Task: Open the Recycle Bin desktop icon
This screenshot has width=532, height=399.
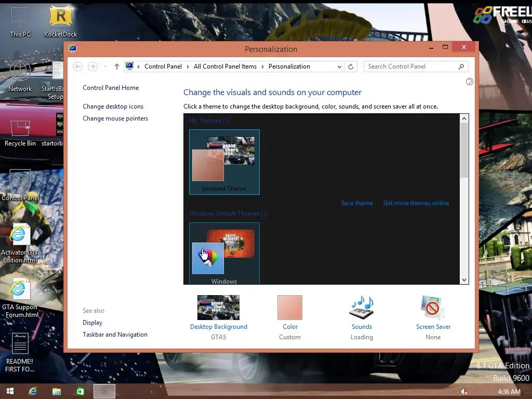Action: [x=20, y=132]
